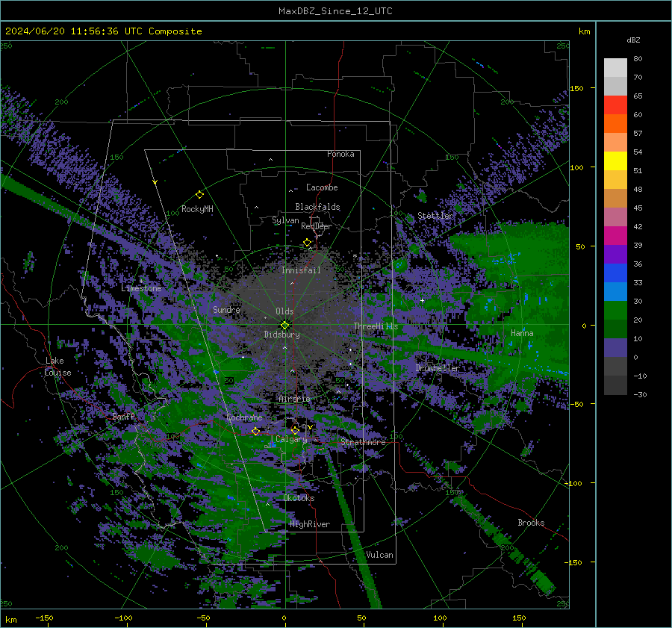
Task: Click the Sundre city label
Action: pyautogui.click(x=226, y=309)
